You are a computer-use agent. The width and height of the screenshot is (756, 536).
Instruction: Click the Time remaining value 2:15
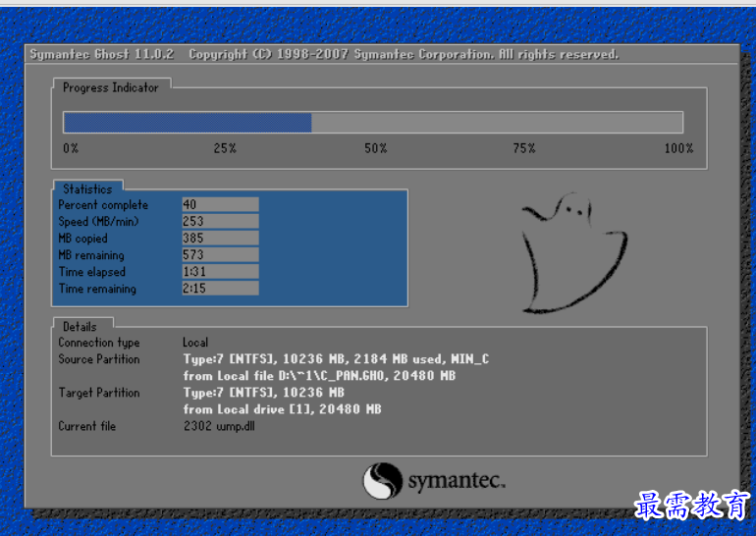coord(220,289)
